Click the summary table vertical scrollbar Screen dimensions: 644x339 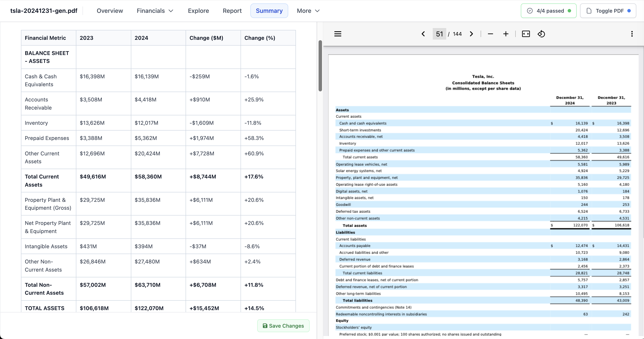[x=320, y=66]
